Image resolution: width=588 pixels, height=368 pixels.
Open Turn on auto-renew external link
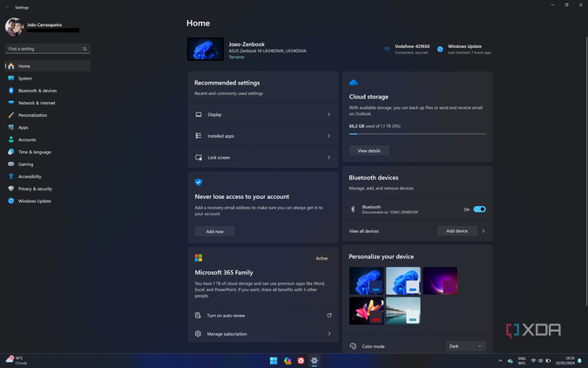(263, 316)
